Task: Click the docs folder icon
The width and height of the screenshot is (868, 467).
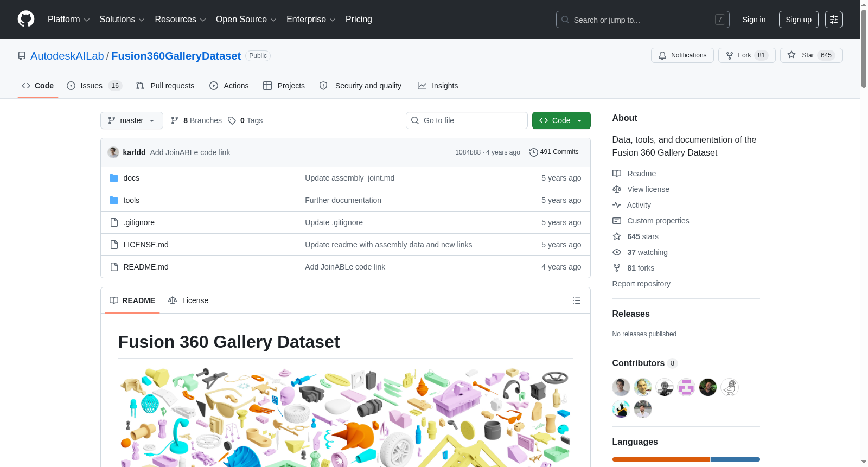Action: tap(114, 178)
